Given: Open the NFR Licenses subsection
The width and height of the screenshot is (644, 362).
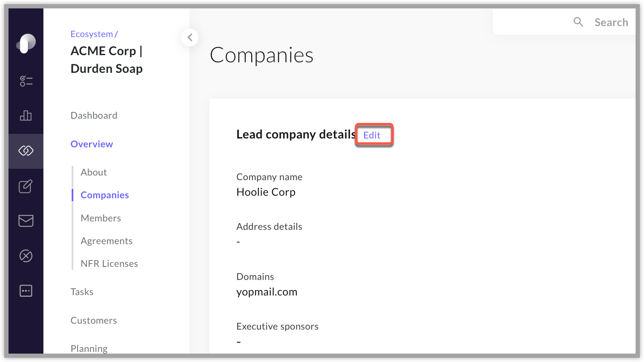Looking at the screenshot, I should tap(110, 264).
